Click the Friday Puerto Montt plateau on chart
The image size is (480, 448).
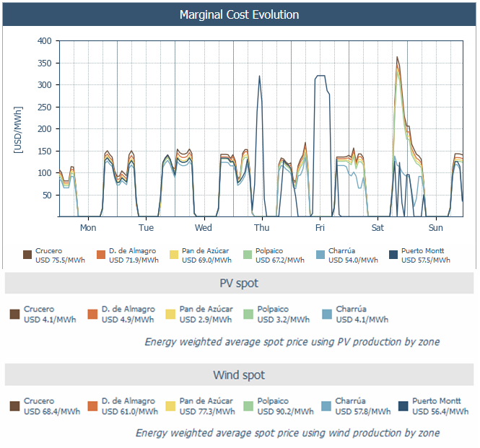(320, 76)
